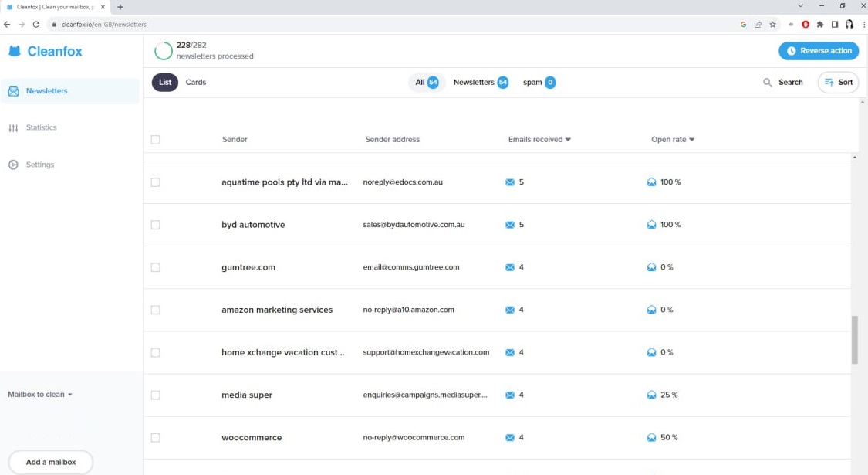Click open-rate icon for gumtree.com
The width and height of the screenshot is (868, 475).
pyautogui.click(x=651, y=267)
